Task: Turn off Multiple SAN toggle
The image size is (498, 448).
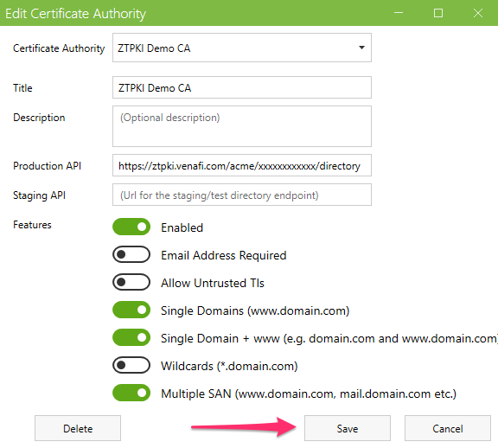Action: (131, 393)
